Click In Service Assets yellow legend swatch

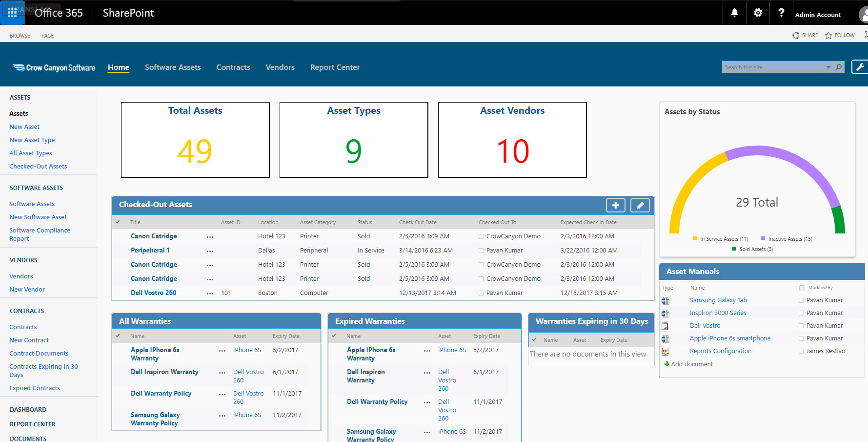coord(695,239)
